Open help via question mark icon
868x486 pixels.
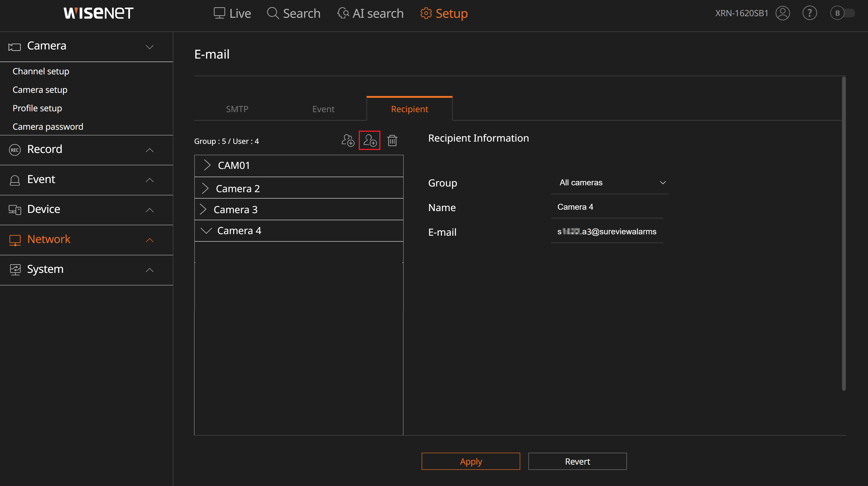[810, 13]
